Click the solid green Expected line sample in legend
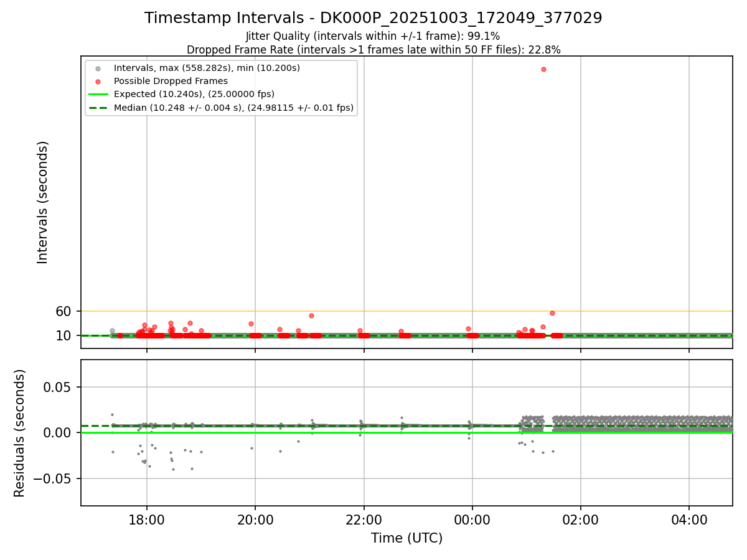Image resolution: width=747 pixels, height=560 pixels. click(98, 95)
